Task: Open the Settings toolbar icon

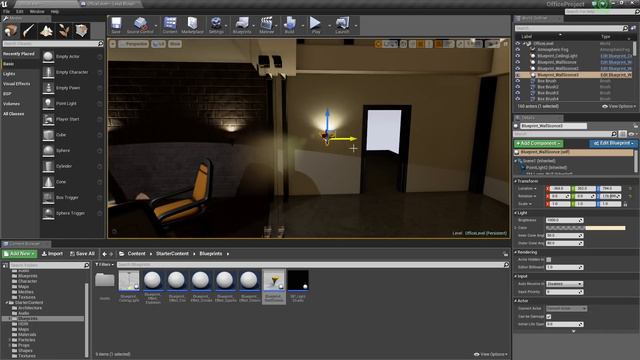Action: (216, 25)
